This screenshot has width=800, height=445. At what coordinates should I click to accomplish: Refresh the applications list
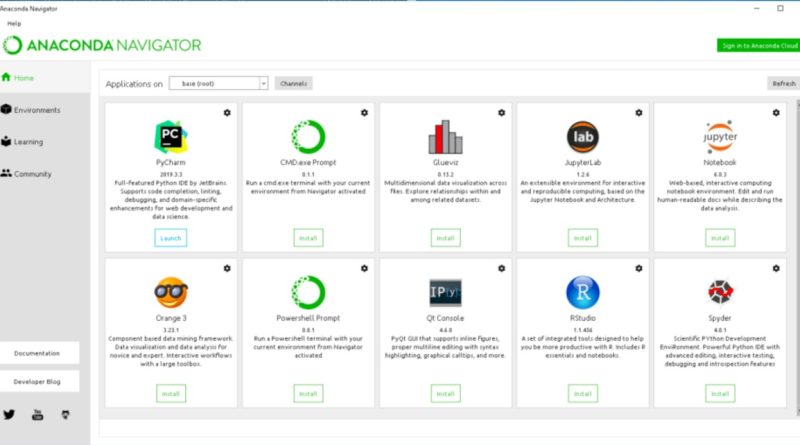784,83
